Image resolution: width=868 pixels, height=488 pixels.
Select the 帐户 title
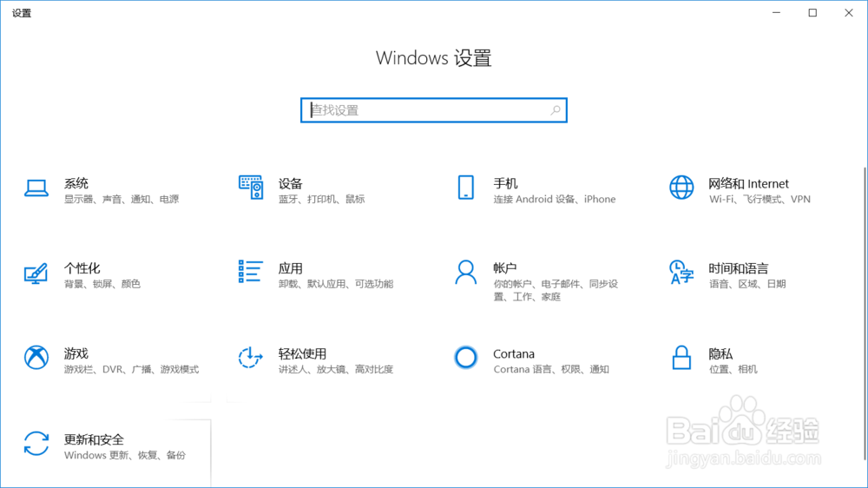[x=505, y=268]
